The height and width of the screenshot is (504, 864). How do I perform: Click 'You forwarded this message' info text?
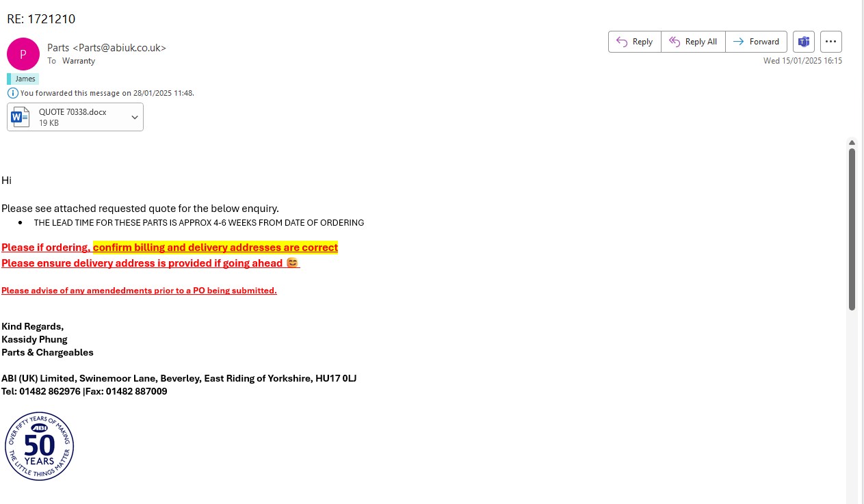[x=107, y=93]
